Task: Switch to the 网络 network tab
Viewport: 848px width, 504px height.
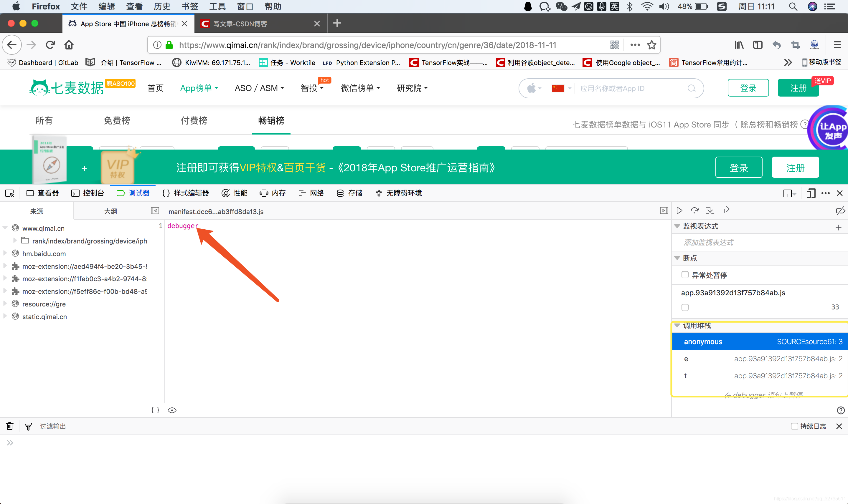Action: [x=311, y=193]
